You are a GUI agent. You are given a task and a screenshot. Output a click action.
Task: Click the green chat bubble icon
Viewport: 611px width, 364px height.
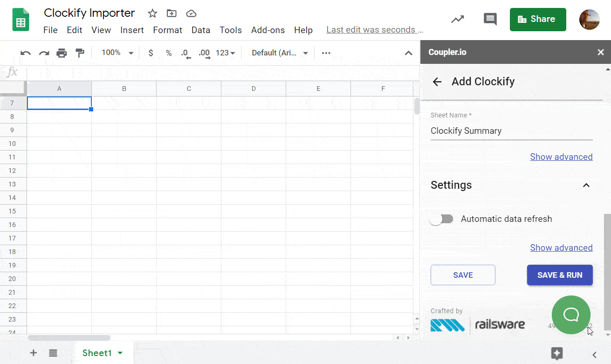571,315
